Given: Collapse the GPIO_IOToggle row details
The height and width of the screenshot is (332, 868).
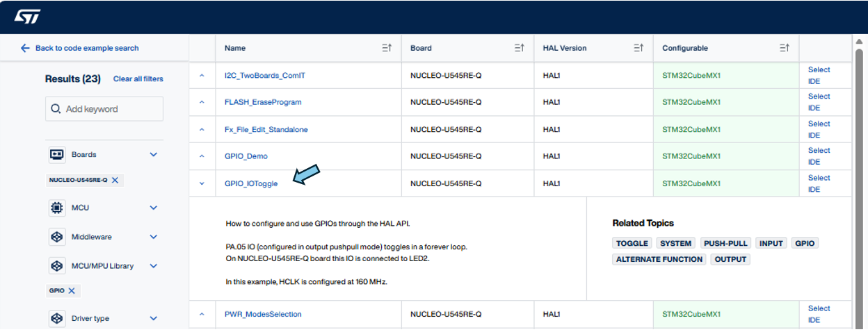Looking at the screenshot, I should [x=202, y=183].
